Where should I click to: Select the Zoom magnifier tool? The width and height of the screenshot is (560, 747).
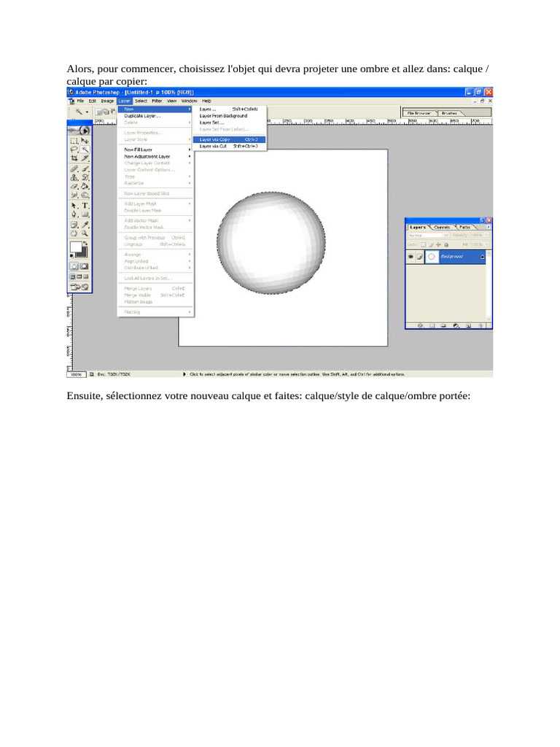[x=85, y=233]
